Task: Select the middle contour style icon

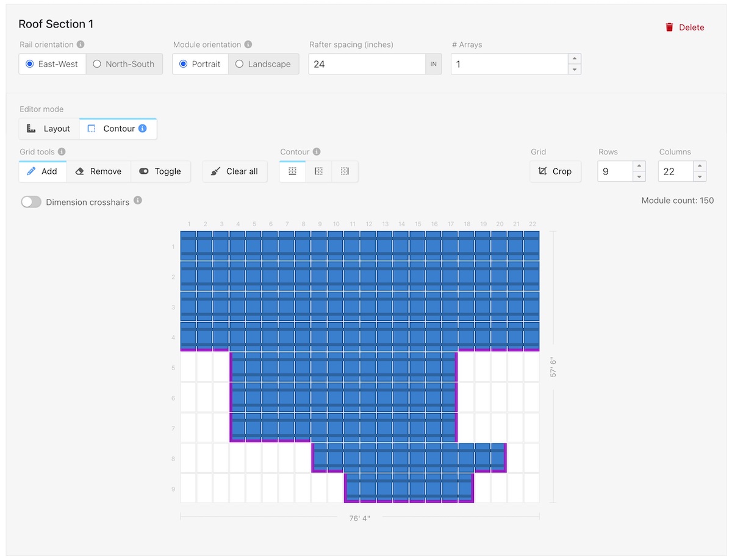Action: click(318, 171)
